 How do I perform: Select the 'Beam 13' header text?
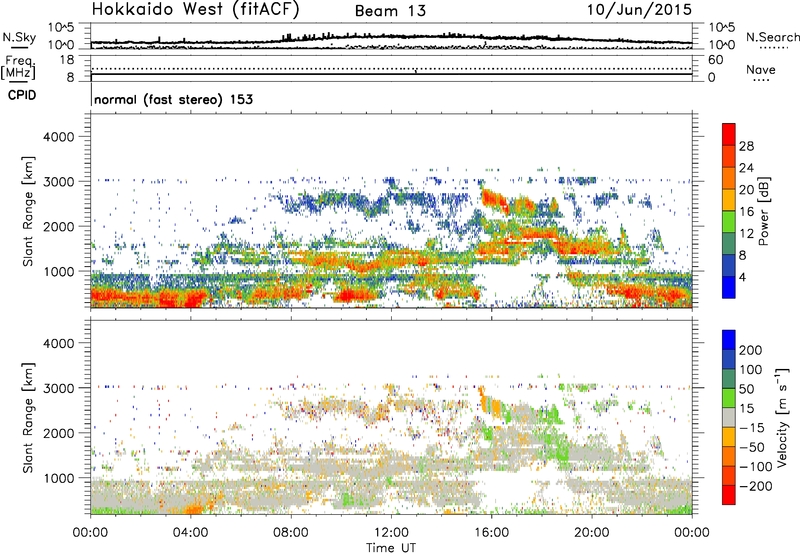click(x=390, y=11)
